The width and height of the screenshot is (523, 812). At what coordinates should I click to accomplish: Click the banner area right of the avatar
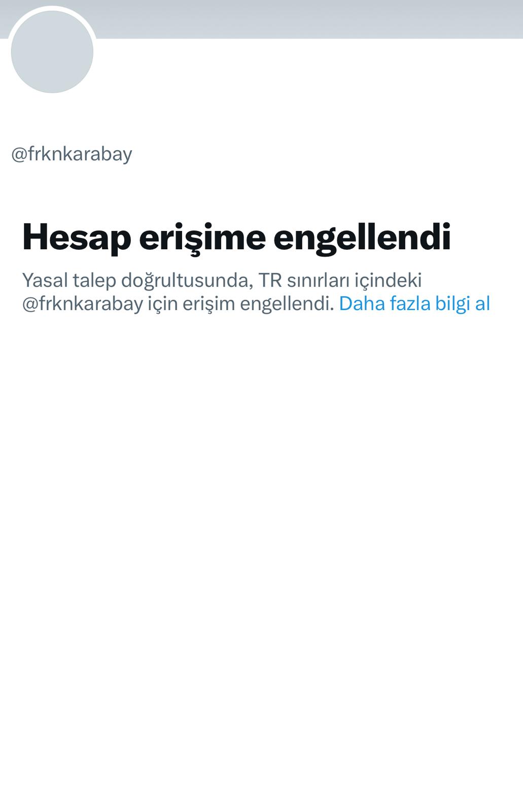[309, 19]
